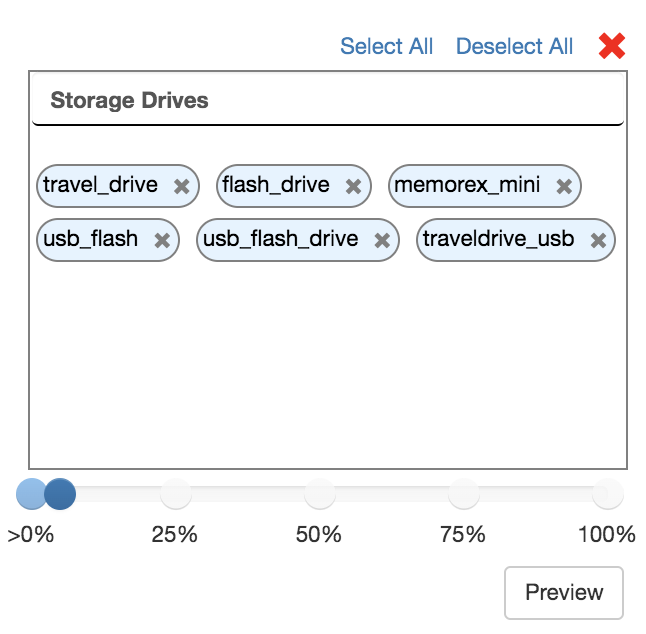Set slider to 50% stop
Image resolution: width=646 pixels, height=634 pixels.
click(319, 493)
